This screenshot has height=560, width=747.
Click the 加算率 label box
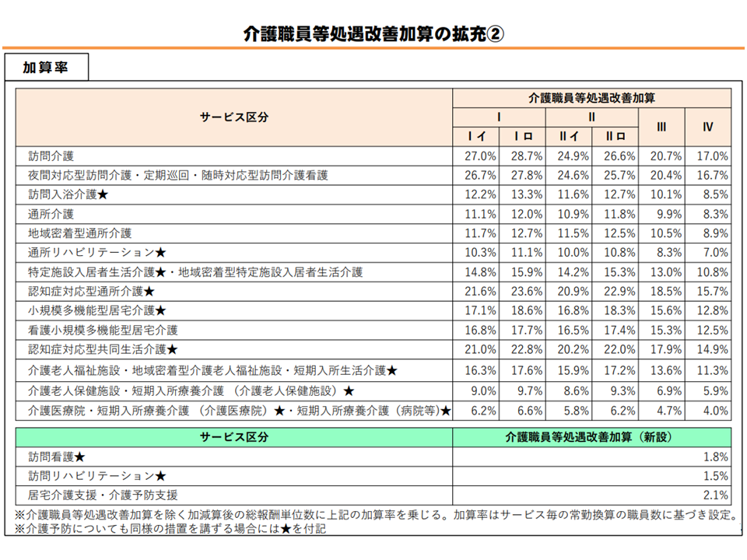pos(45,68)
